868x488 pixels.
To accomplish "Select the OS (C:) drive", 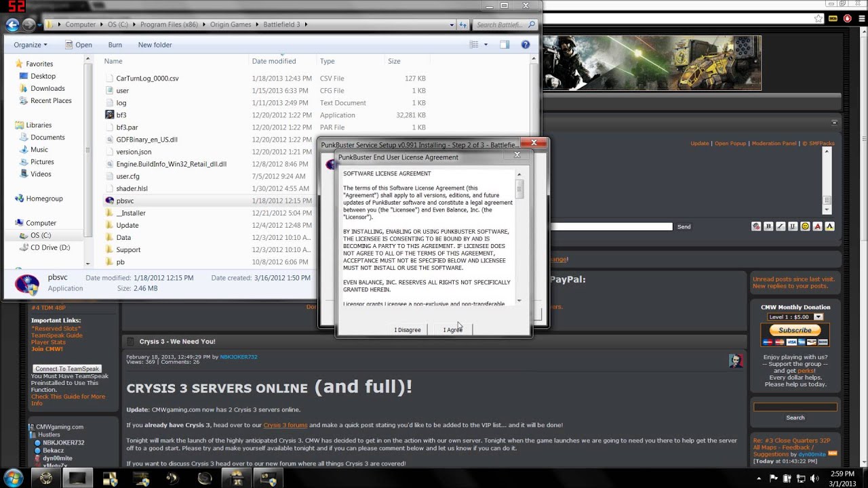I will tap(41, 235).
